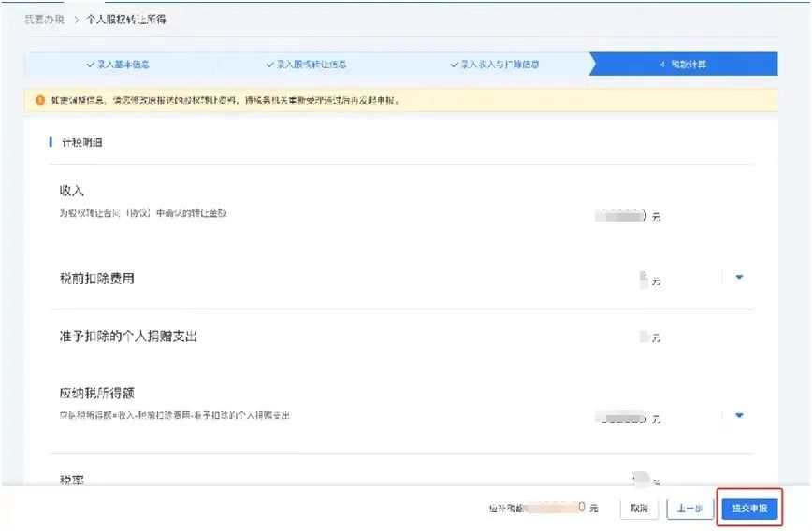Expand the 应纳税所得额 details arrow
Viewport: 812px width, 531px height.
739,415
